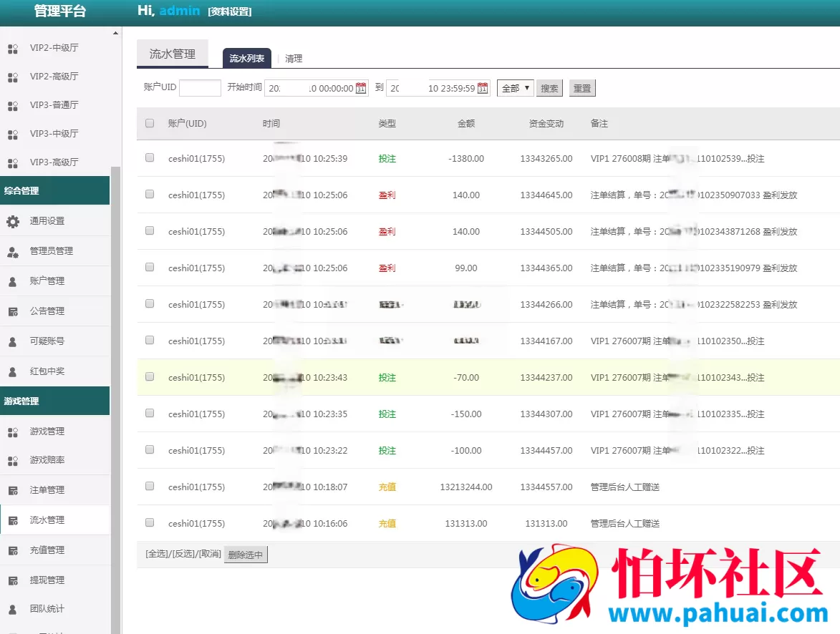Screen dimensions: 840x634
Task: Toggle the select-all header checkbox
Action: coord(150,123)
